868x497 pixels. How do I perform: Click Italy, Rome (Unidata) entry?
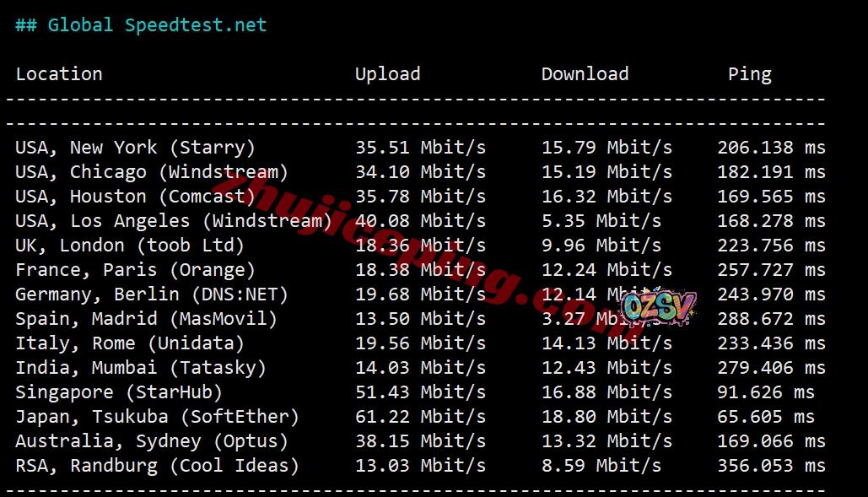[130, 343]
